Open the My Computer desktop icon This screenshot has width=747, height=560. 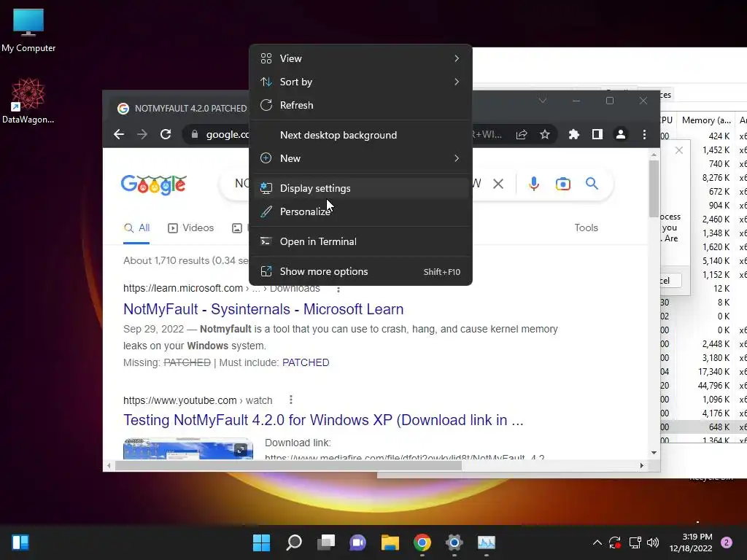coord(28,29)
